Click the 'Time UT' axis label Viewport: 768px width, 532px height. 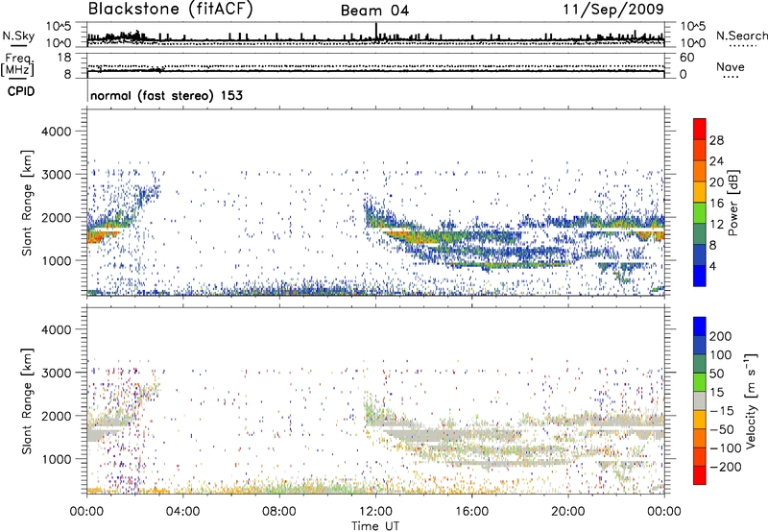click(375, 526)
